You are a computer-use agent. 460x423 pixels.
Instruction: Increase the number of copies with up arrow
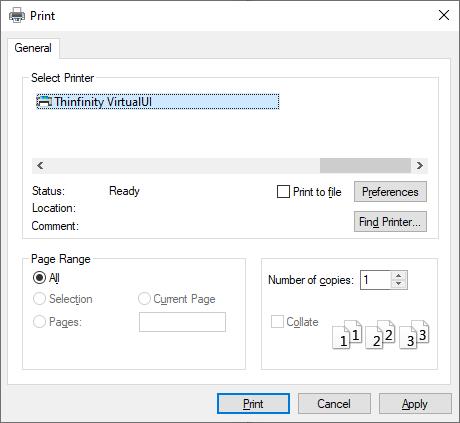point(399,276)
